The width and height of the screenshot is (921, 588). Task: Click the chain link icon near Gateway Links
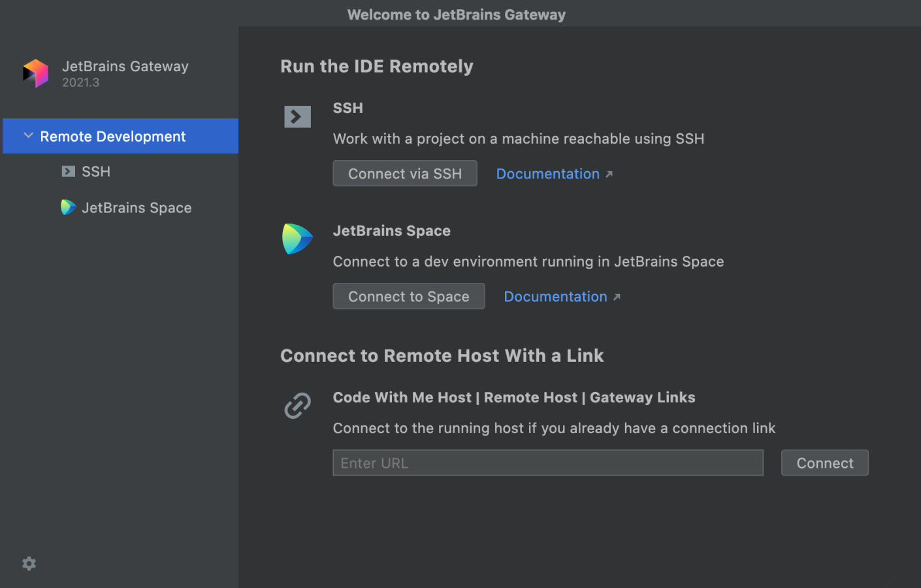297,405
